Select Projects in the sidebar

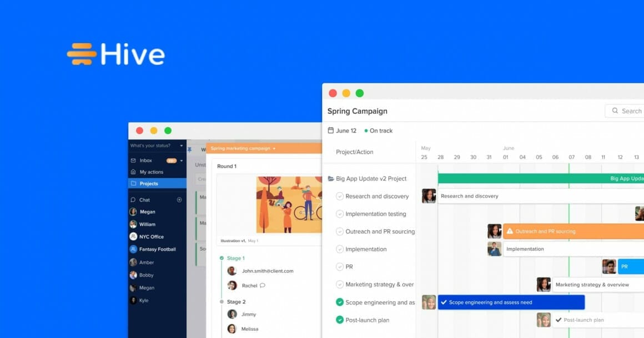(150, 183)
